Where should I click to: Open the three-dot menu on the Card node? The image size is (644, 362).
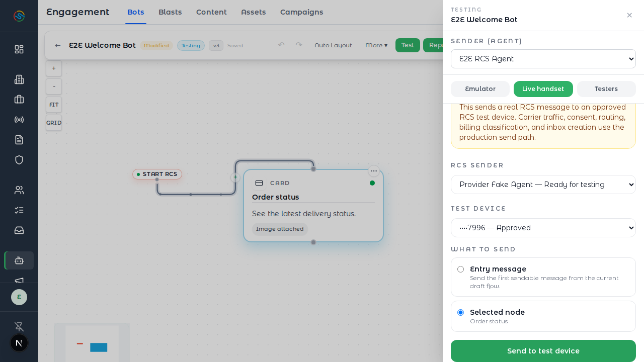(374, 171)
